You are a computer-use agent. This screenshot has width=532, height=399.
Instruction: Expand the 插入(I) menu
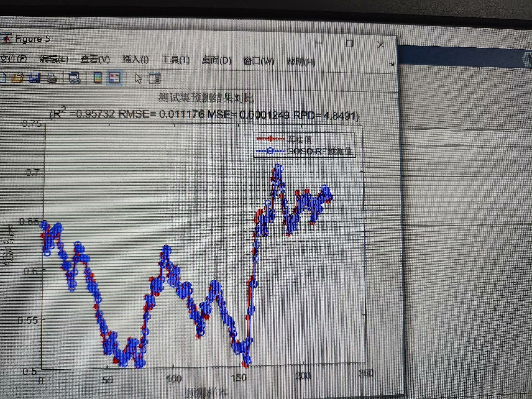point(135,60)
